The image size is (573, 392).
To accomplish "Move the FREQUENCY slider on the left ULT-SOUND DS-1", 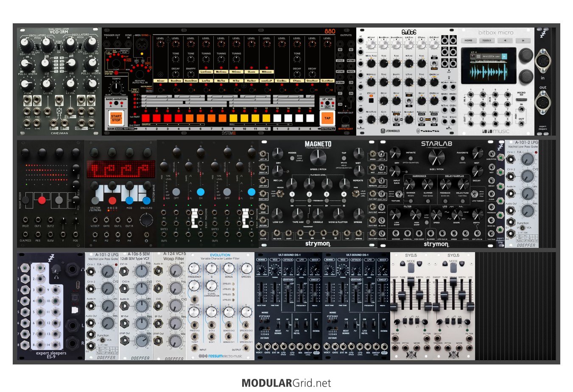I will tap(301, 292).
